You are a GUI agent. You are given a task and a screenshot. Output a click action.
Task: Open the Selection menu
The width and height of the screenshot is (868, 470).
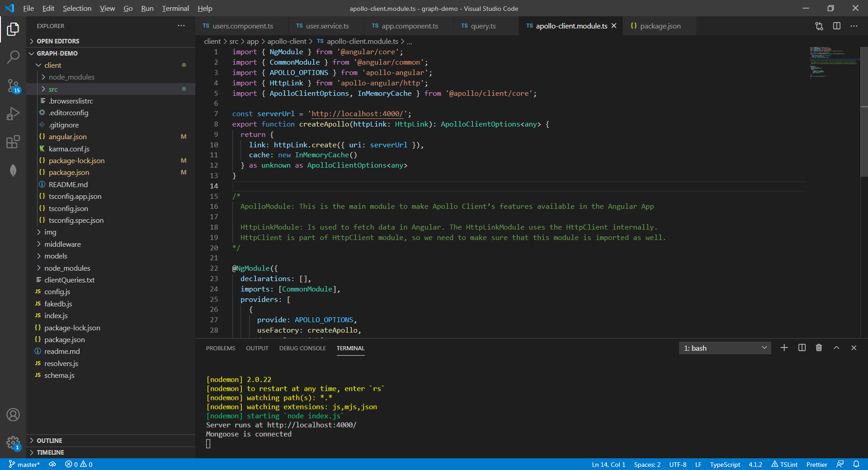tap(77, 8)
